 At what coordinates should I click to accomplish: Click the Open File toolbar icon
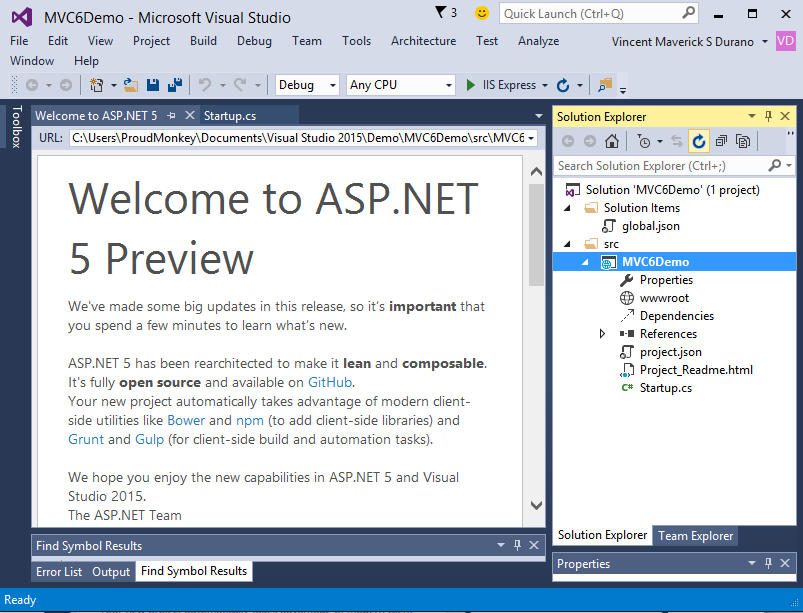tap(131, 85)
